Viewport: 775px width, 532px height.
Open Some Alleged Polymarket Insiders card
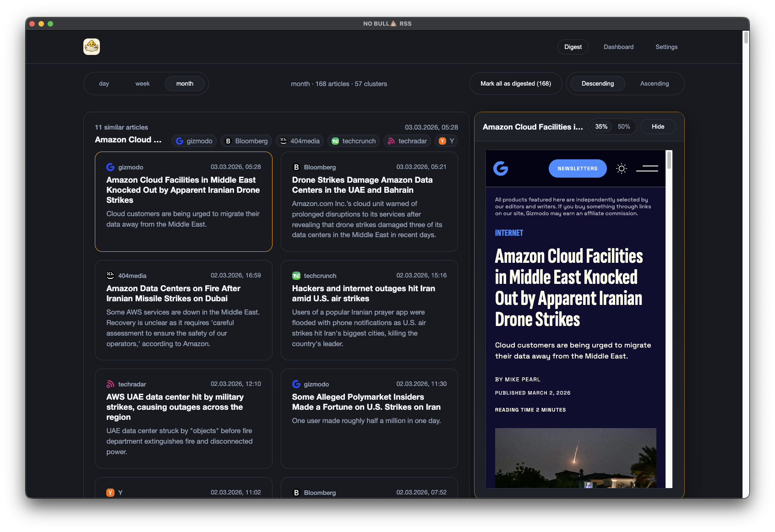[x=369, y=418]
